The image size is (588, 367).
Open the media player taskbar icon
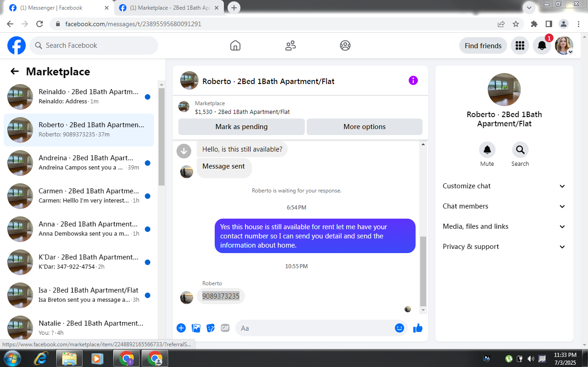tap(97, 358)
